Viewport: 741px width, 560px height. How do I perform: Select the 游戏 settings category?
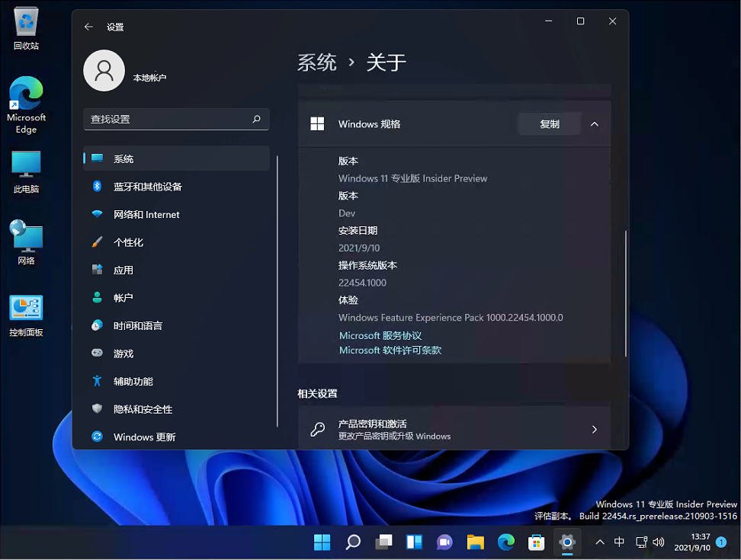123,353
